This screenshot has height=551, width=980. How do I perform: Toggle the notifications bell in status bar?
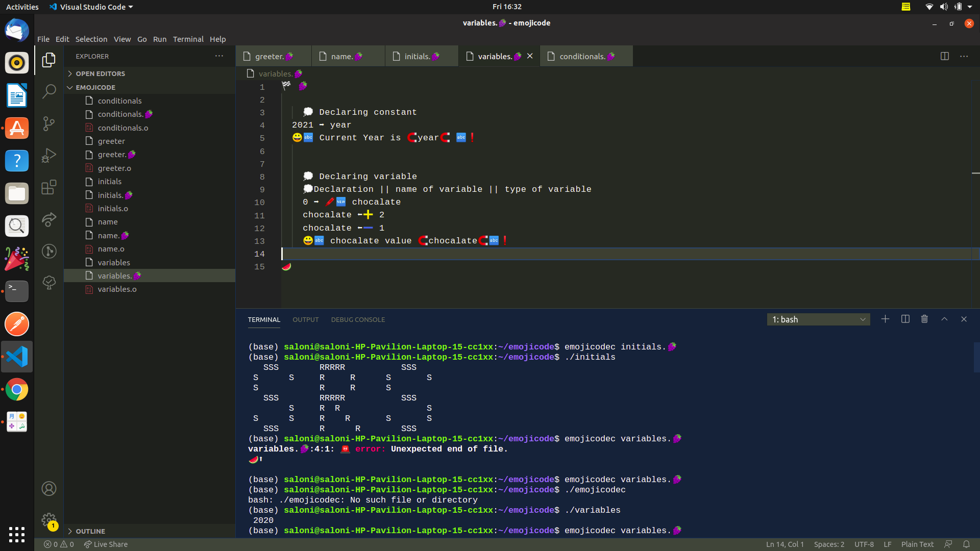tap(966, 544)
